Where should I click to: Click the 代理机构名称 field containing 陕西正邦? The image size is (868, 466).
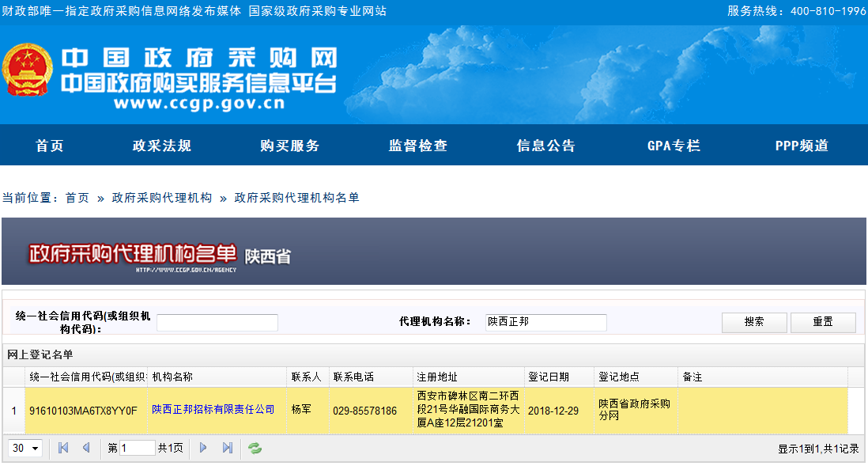click(545, 322)
